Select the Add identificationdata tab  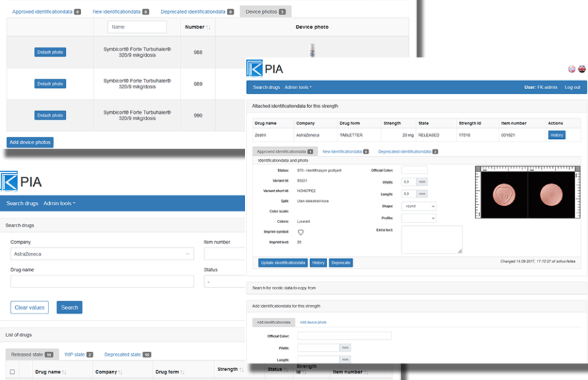click(274, 323)
